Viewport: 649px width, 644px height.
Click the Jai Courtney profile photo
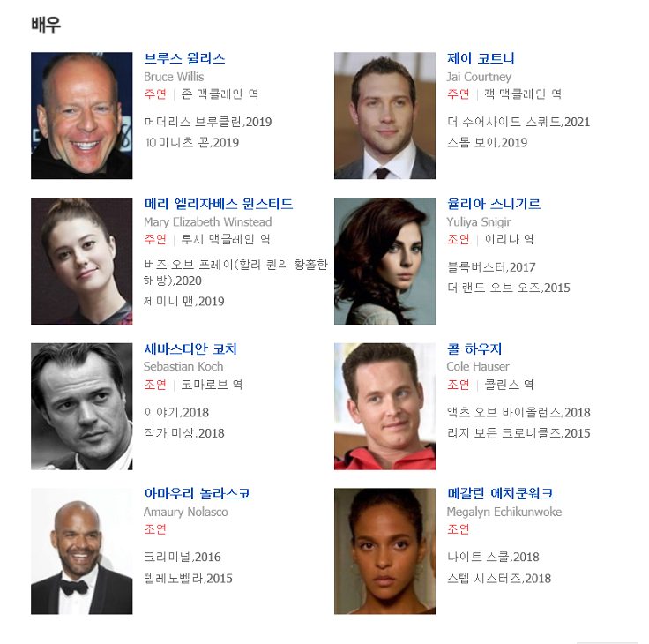pyautogui.click(x=385, y=116)
